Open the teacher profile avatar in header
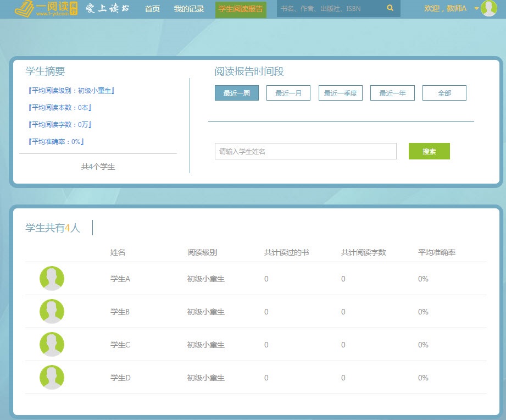Viewport: 506px width, 420px height. pos(488,8)
